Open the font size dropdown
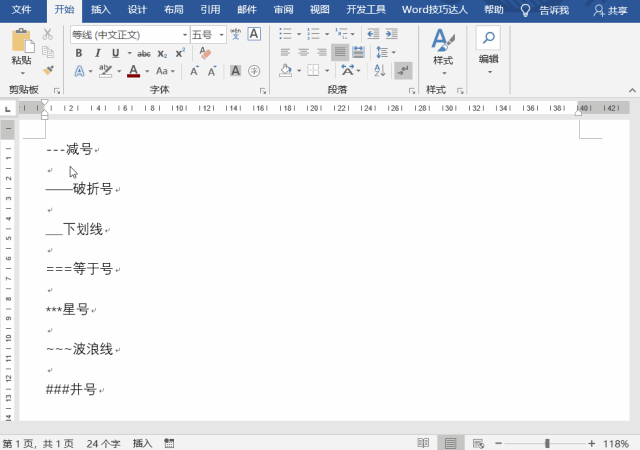 221,35
